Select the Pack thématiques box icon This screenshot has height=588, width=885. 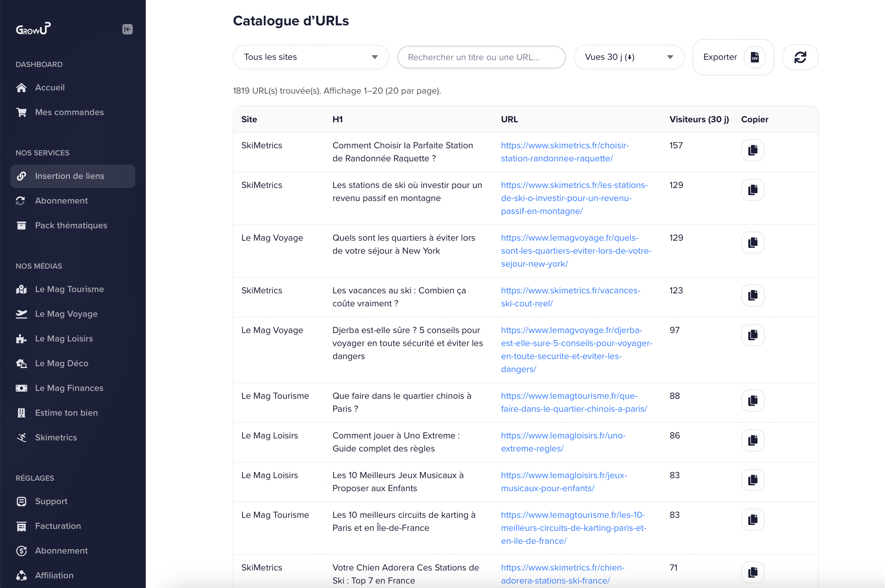pyautogui.click(x=21, y=225)
